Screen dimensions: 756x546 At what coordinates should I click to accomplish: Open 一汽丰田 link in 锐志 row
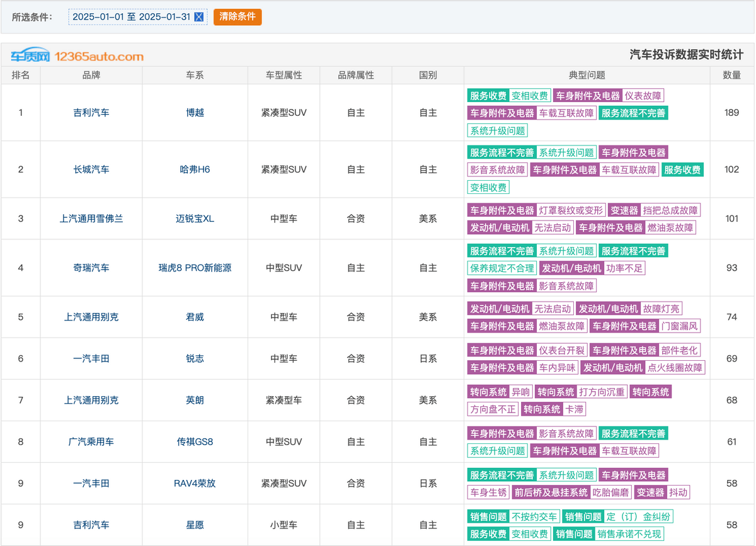pyautogui.click(x=91, y=358)
